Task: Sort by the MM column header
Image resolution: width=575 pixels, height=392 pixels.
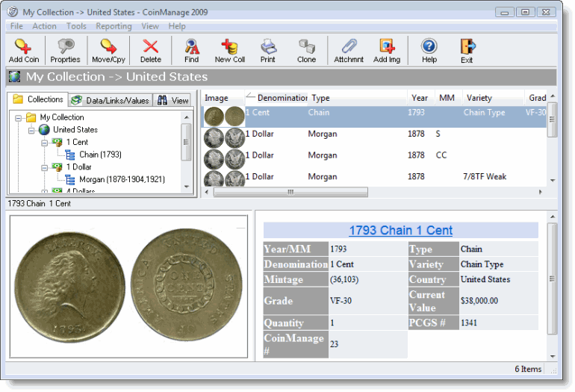Action: 449,98
